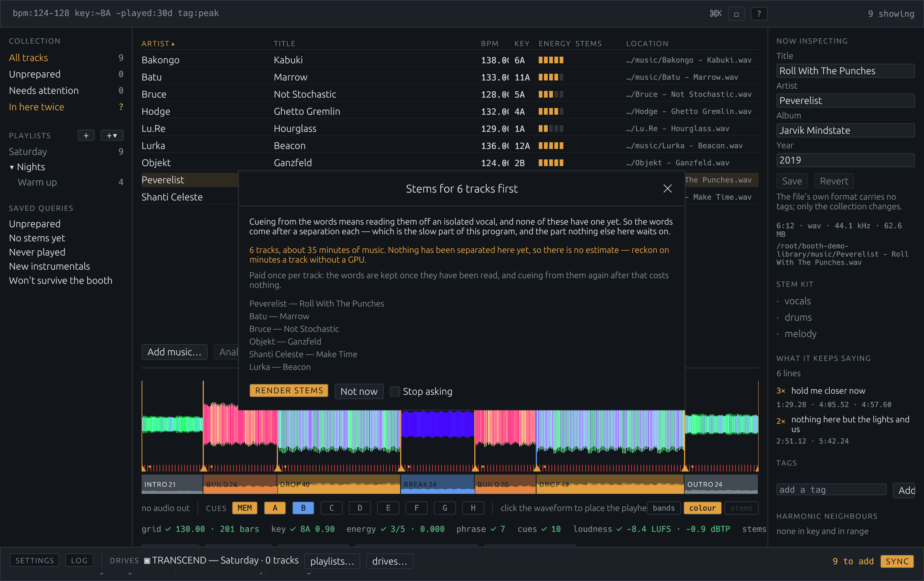Select hot cue E
The height and width of the screenshot is (581, 924).
tap(388, 508)
